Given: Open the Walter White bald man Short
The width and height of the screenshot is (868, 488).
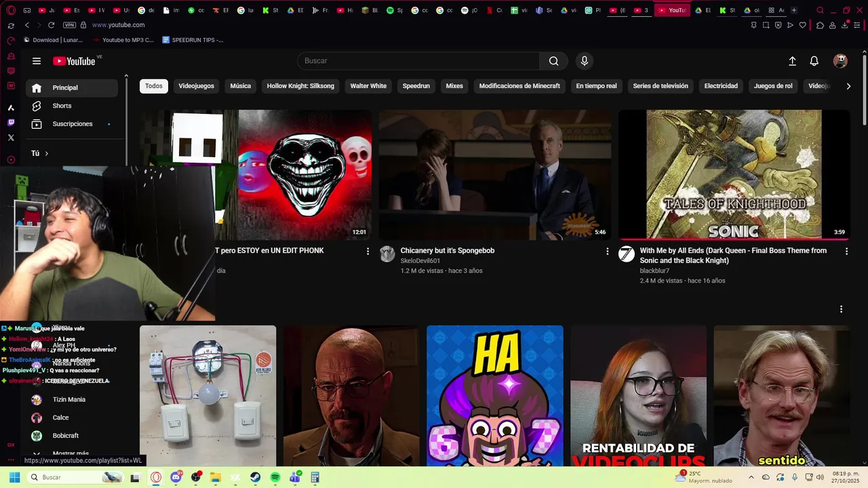Looking at the screenshot, I should point(351,396).
